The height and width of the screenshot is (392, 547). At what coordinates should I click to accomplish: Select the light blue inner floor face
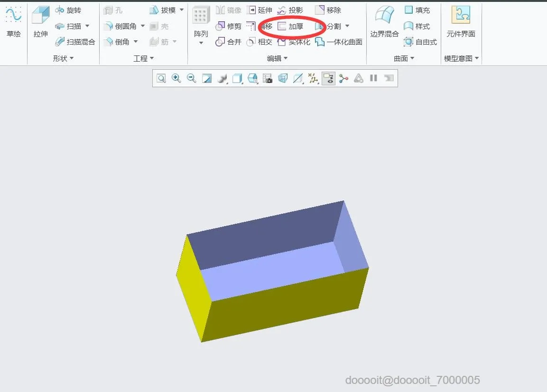[272, 272]
